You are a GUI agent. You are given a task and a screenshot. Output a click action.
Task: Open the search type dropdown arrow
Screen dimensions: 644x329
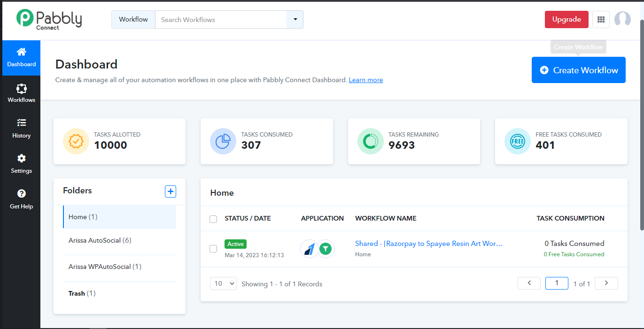coord(295,19)
